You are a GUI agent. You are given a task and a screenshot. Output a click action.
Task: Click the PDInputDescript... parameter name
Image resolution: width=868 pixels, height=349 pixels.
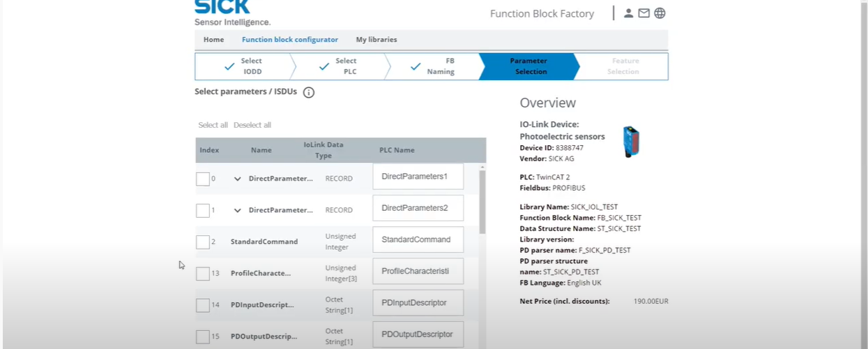(262, 305)
